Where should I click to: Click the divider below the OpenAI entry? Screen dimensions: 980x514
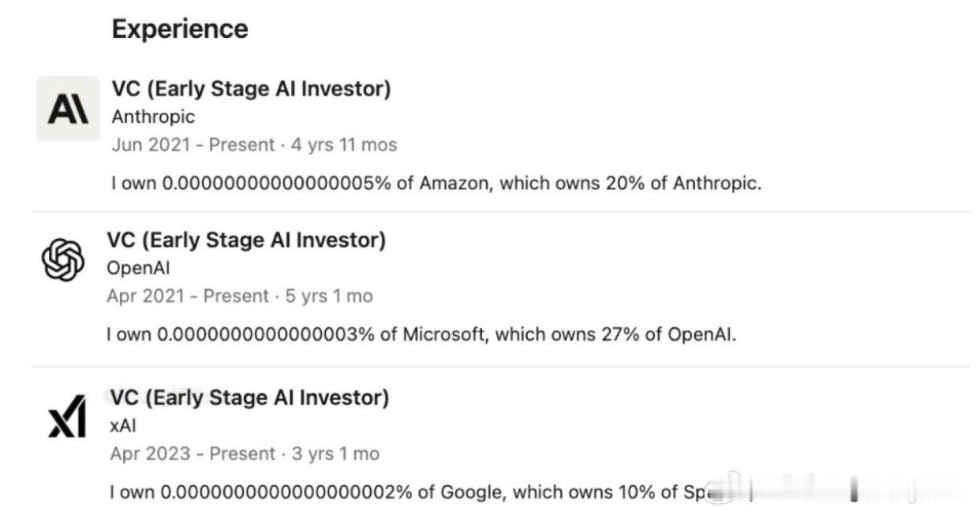(x=500, y=367)
